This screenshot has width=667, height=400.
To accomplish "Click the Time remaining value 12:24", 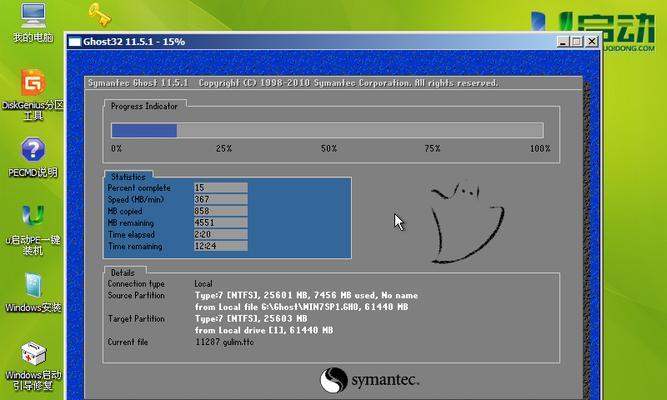I will click(220, 246).
